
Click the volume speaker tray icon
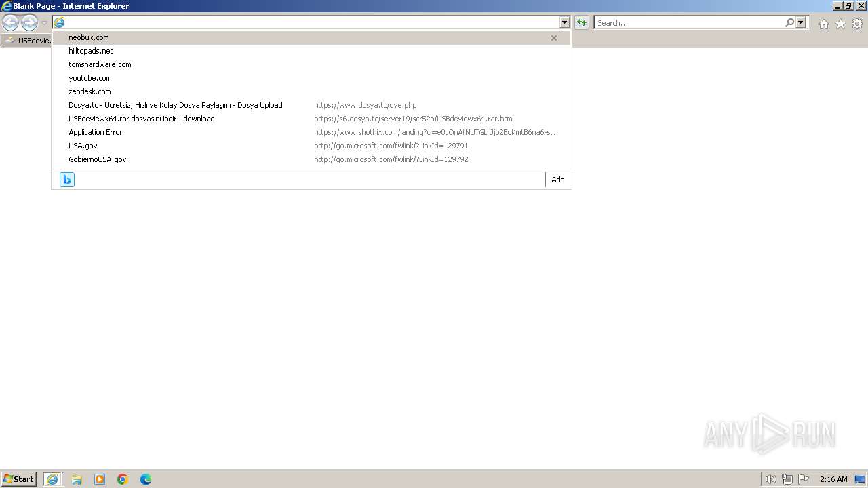pos(770,479)
